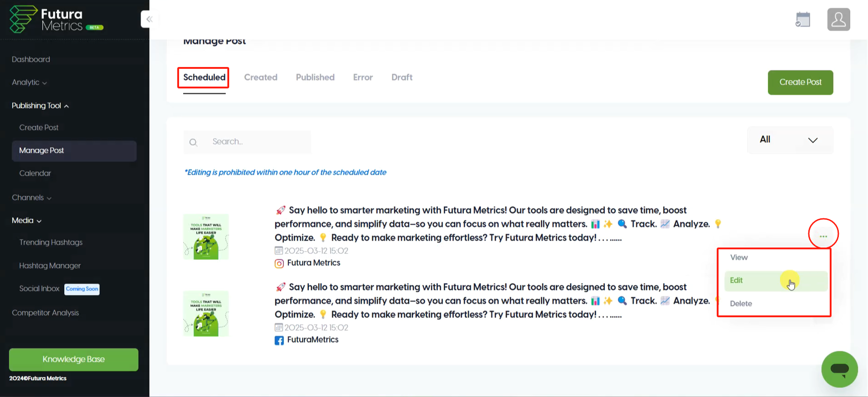Viewport: 868px width, 397px height.
Task: Switch to the Scheduled tab
Action: tap(204, 77)
